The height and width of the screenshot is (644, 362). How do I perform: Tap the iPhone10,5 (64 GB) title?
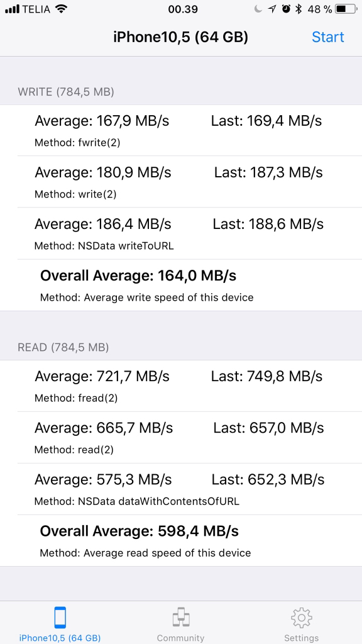[180, 37]
